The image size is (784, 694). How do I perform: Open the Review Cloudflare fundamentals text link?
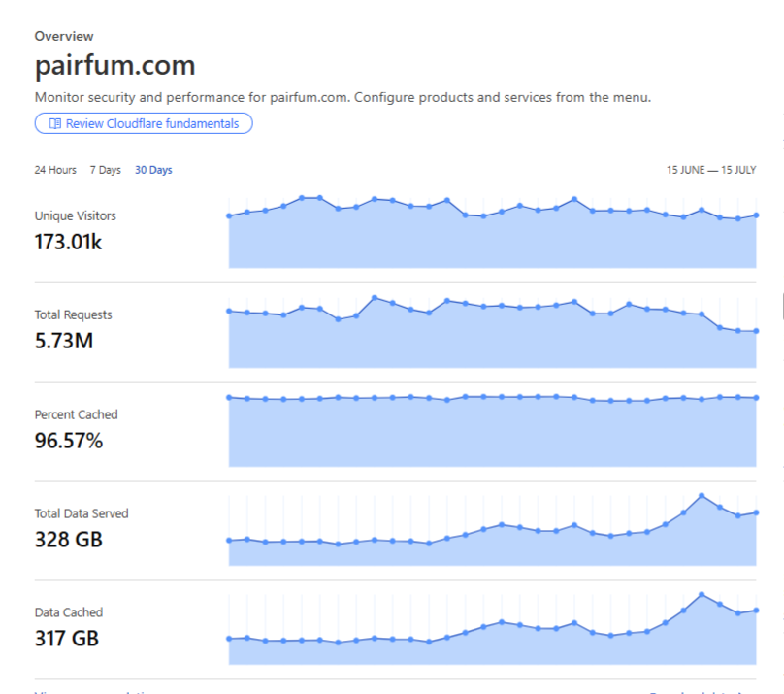(x=153, y=124)
